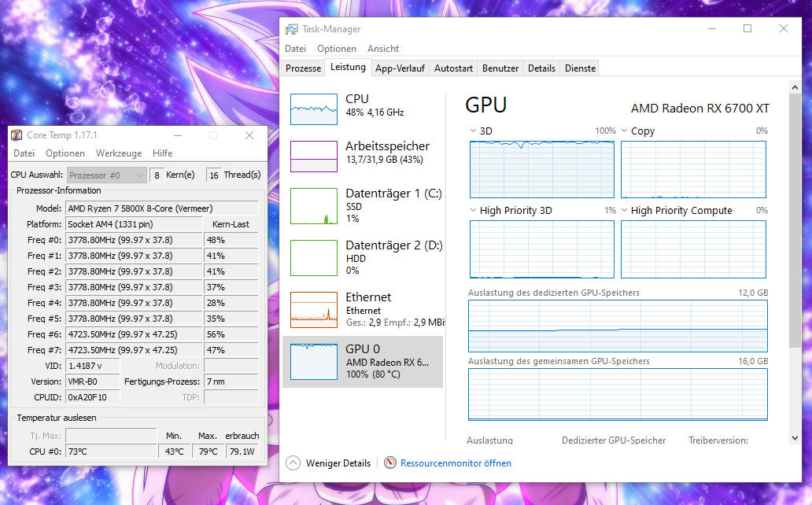Screen dimensions: 812x505
Task: Click the power 79.1W value field
Action: pos(242,452)
